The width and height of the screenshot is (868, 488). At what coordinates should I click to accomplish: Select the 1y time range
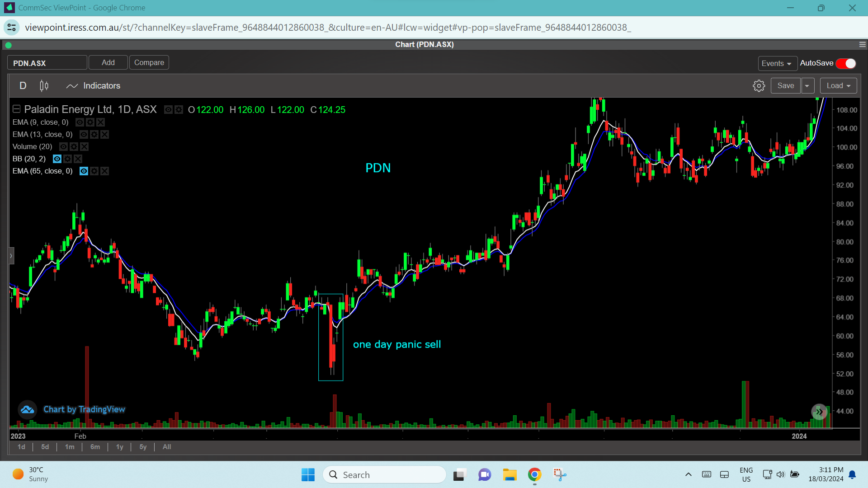pos(119,447)
